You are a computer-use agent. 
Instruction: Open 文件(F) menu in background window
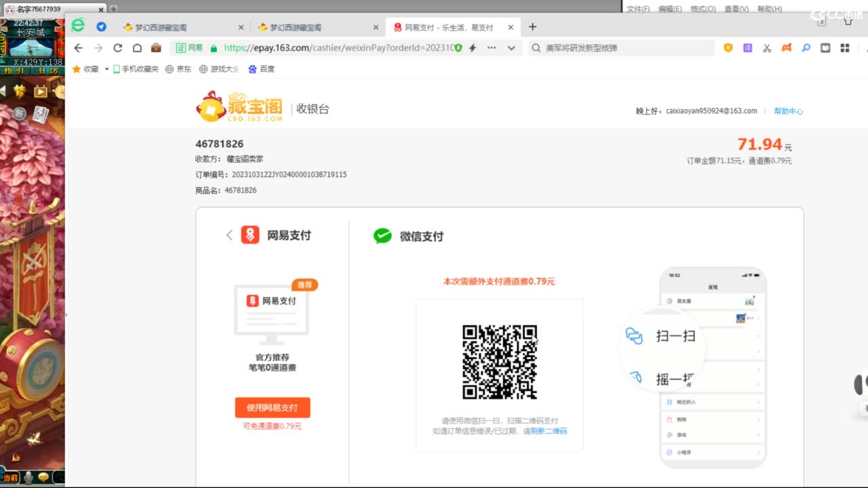(638, 9)
